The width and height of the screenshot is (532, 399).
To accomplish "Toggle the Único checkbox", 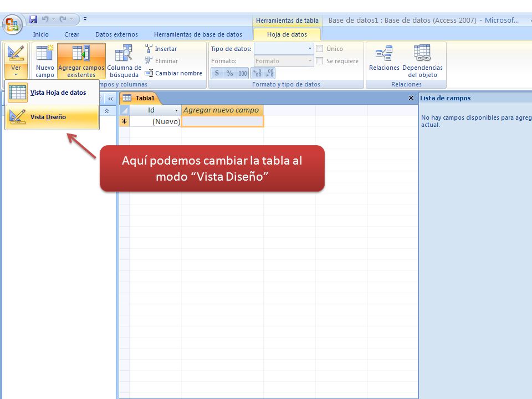I will pyautogui.click(x=319, y=49).
